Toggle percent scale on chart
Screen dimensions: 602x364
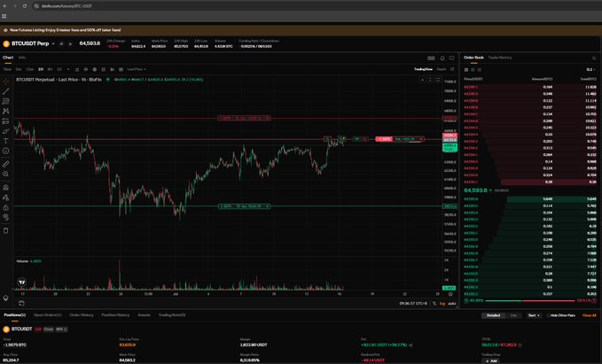tap(434, 304)
